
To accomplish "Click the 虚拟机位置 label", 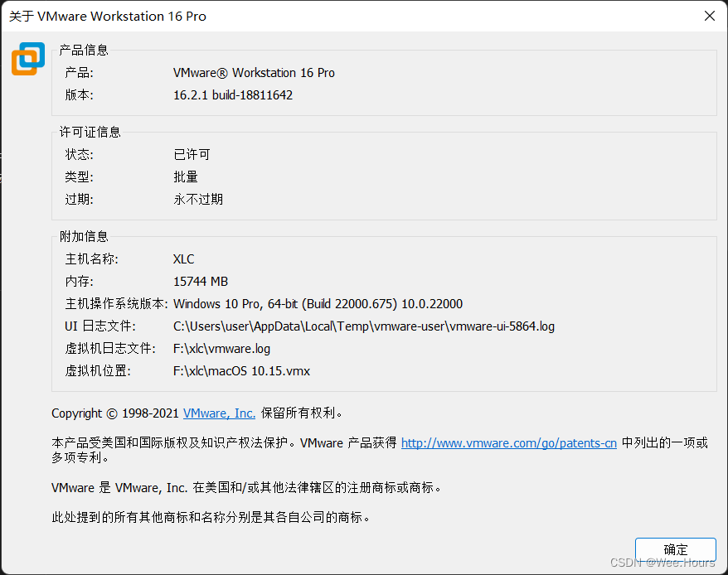I will pyautogui.click(x=98, y=371).
